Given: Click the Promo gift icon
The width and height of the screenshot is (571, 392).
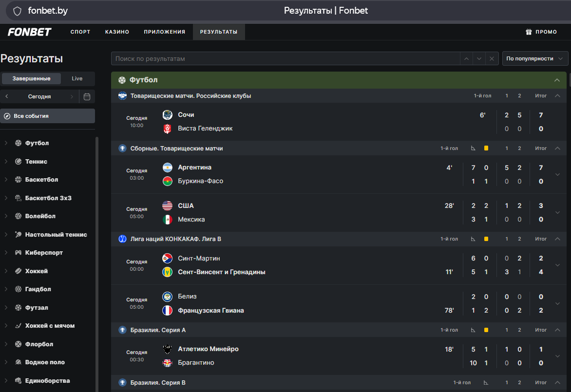Looking at the screenshot, I should click(529, 32).
